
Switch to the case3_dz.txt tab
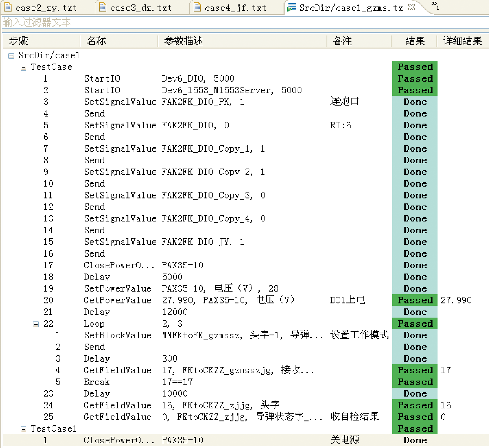pyautogui.click(x=141, y=8)
